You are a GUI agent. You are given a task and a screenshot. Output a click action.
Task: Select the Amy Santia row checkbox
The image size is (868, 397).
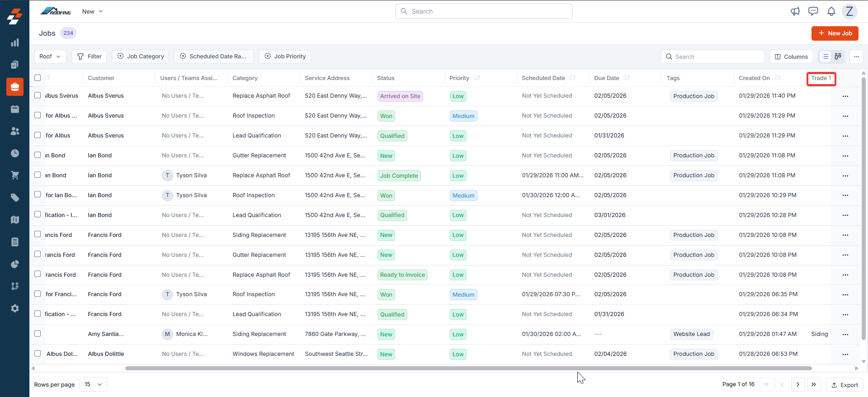coord(38,334)
